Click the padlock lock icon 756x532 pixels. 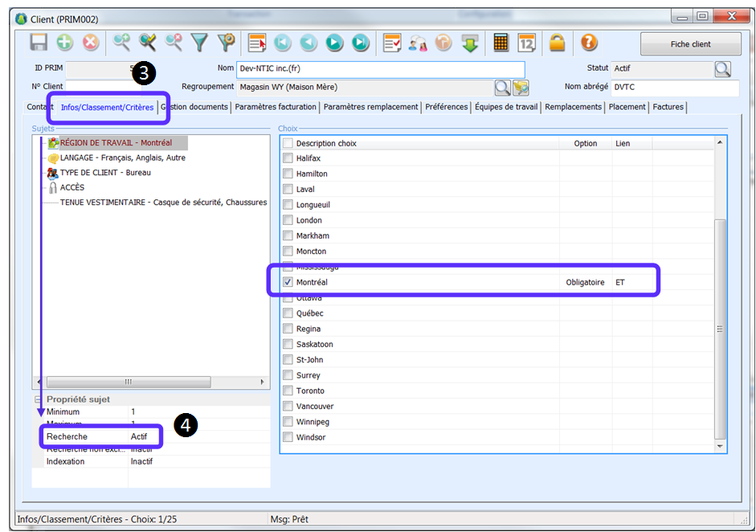[558, 43]
